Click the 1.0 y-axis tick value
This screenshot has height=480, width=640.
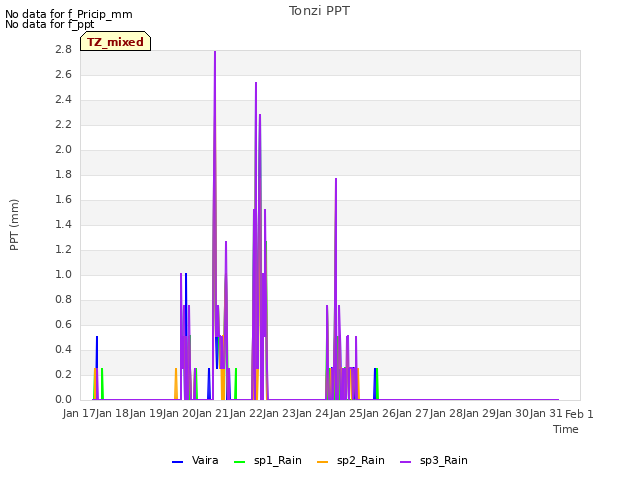[63, 275]
